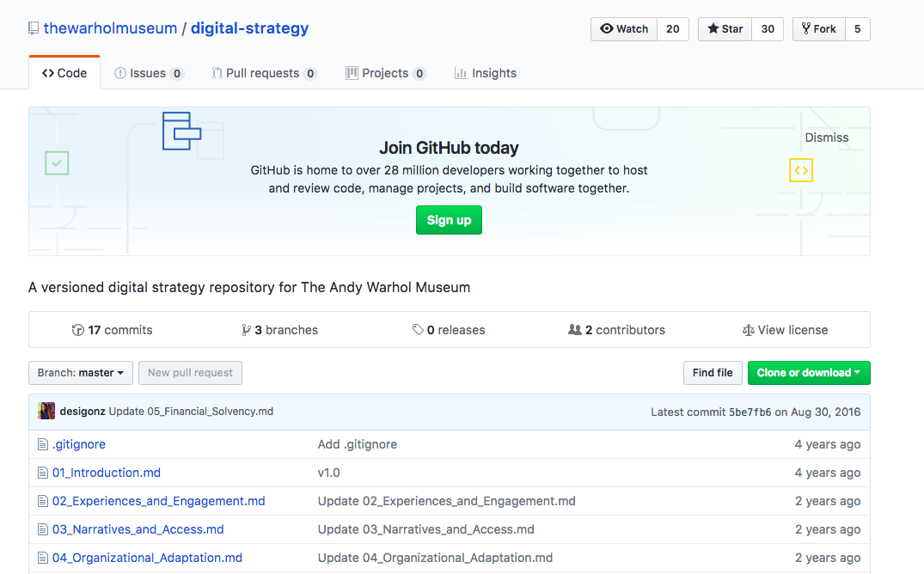View the 5 forks count
Image resolution: width=924 pixels, height=574 pixels.
point(858,29)
